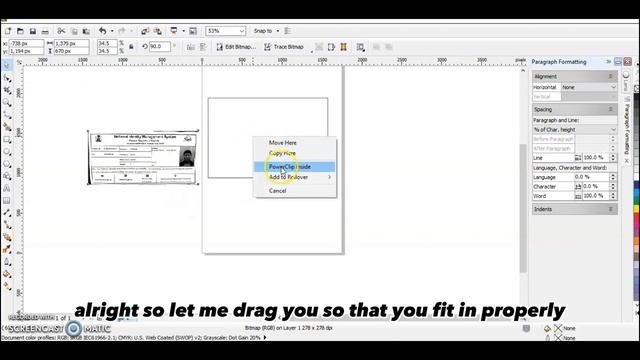Switch to the Lens docker tab
The height and width of the screenshot is (360, 640).
tap(626, 82)
